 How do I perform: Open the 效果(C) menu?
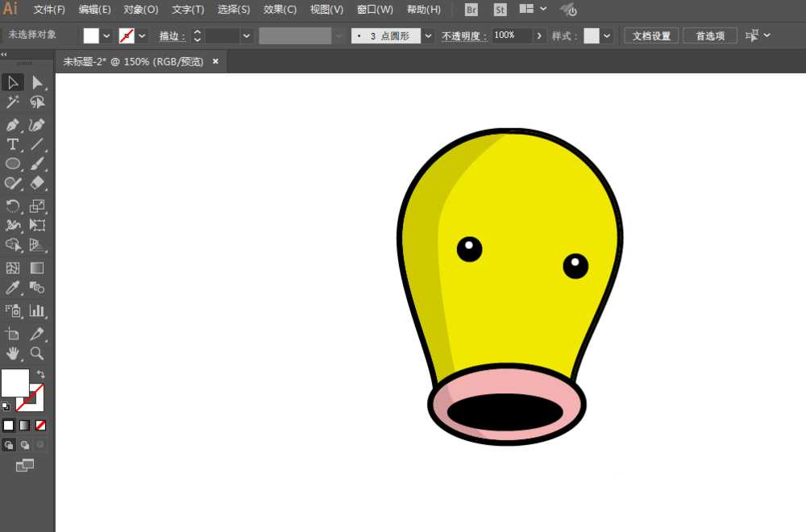[x=280, y=10]
